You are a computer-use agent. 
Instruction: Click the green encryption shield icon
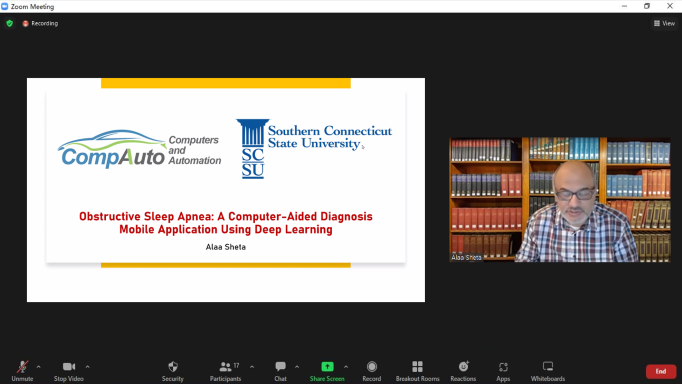[x=10, y=23]
